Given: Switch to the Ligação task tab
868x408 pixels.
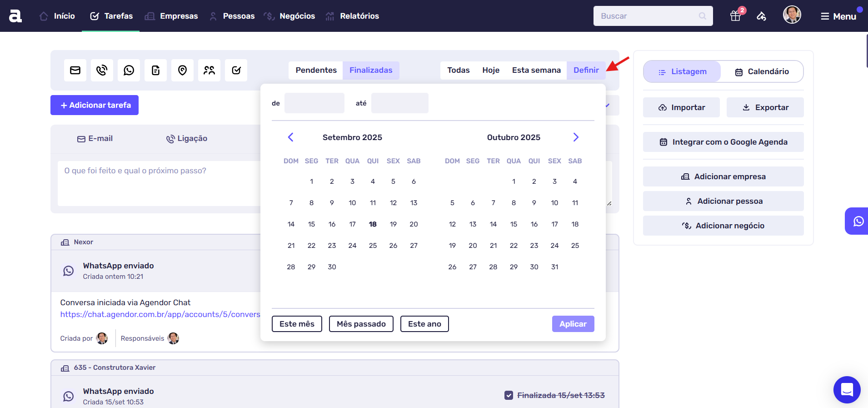Looking at the screenshot, I should (x=187, y=139).
